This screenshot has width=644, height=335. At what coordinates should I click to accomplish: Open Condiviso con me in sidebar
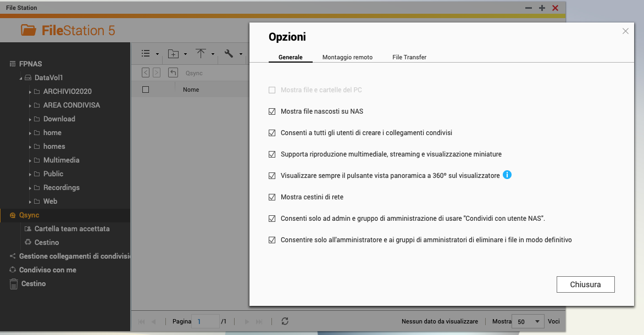click(x=47, y=270)
